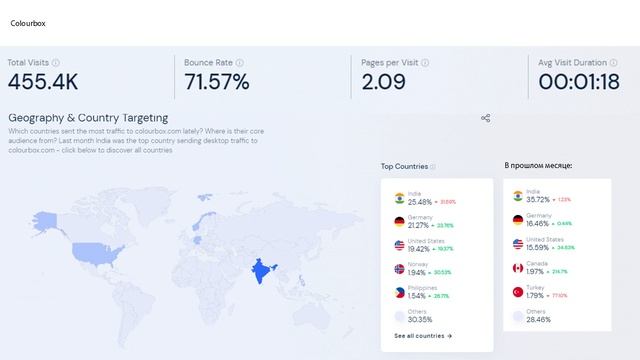Click the 21.27% Germany percentage

418,225
